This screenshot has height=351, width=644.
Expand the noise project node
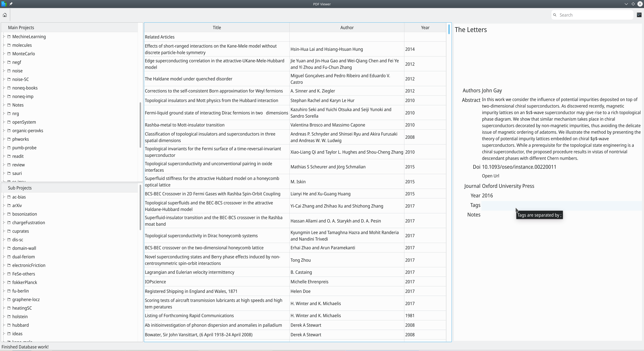click(4, 71)
